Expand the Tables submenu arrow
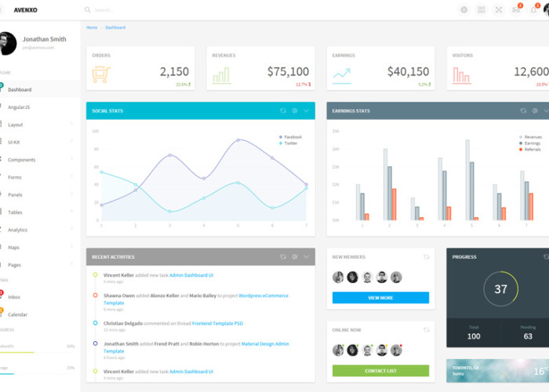This screenshot has height=392, width=549. pyautogui.click(x=72, y=211)
